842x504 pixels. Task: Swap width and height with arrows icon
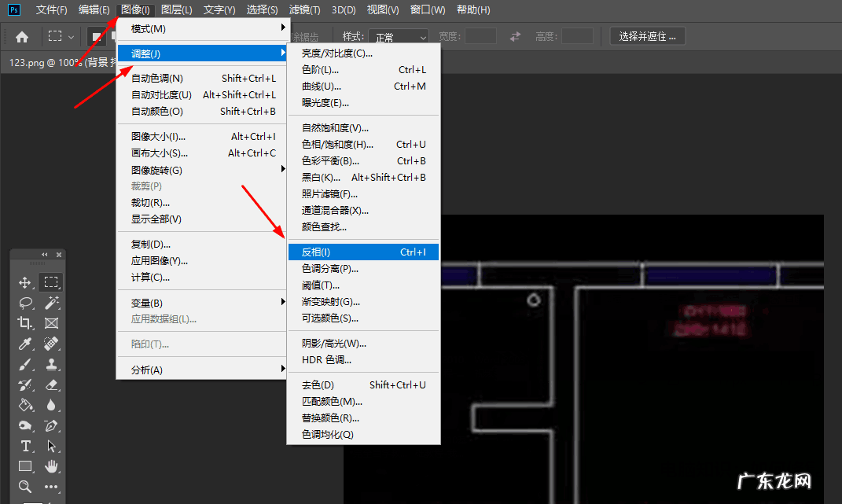click(515, 36)
